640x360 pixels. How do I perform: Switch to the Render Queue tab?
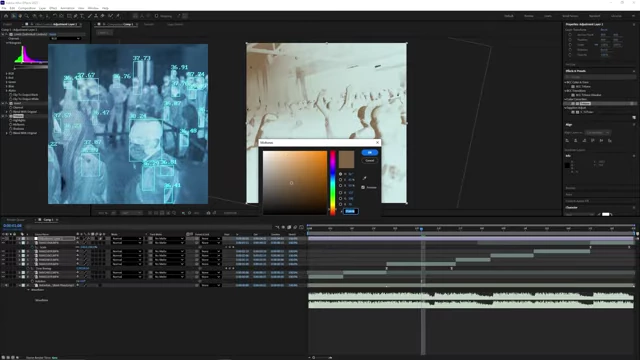coord(16,220)
